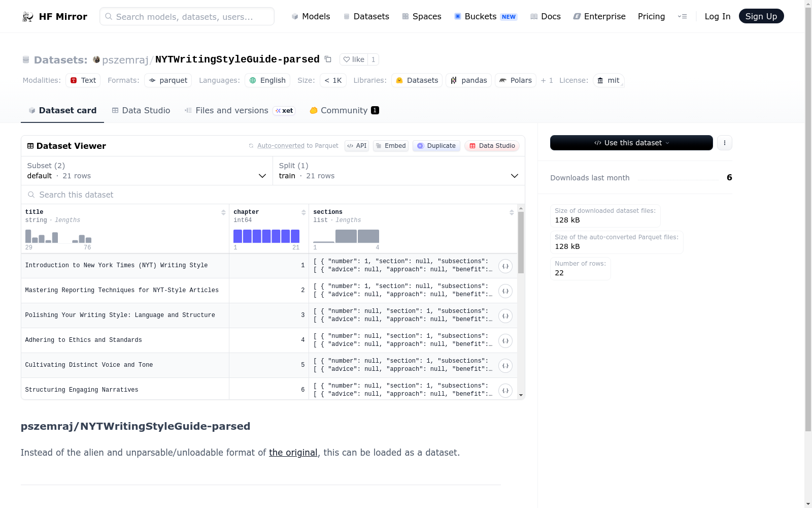Viewport: 812px width, 508px height.
Task: Sort by the sections column icon
Action: [512, 212]
